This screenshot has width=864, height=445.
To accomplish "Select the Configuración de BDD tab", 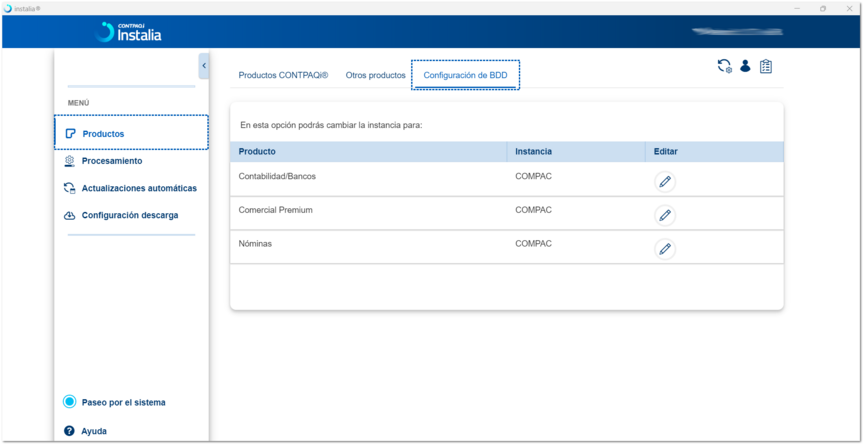I will [x=465, y=75].
